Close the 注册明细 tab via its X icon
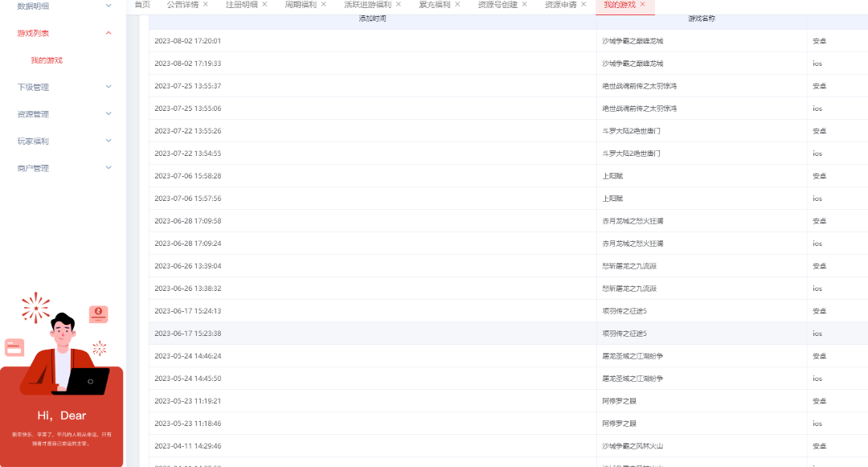This screenshot has width=868, height=467. coord(264,5)
